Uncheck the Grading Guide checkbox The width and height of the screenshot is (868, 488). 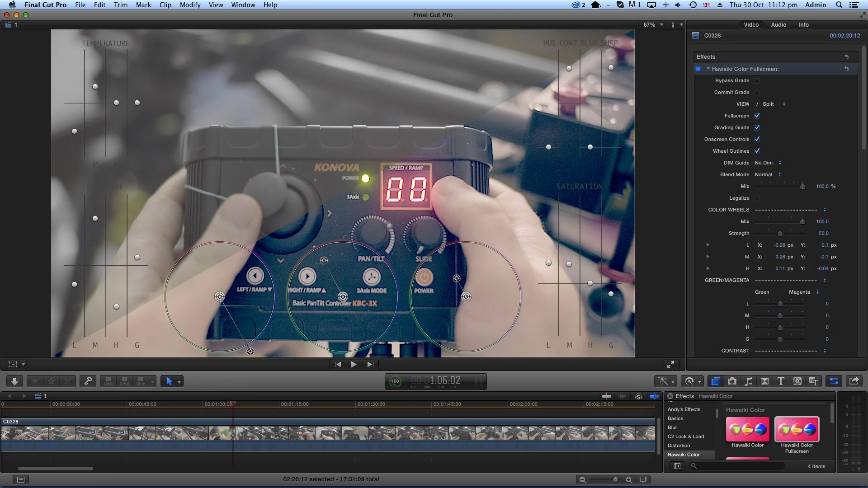click(x=757, y=128)
